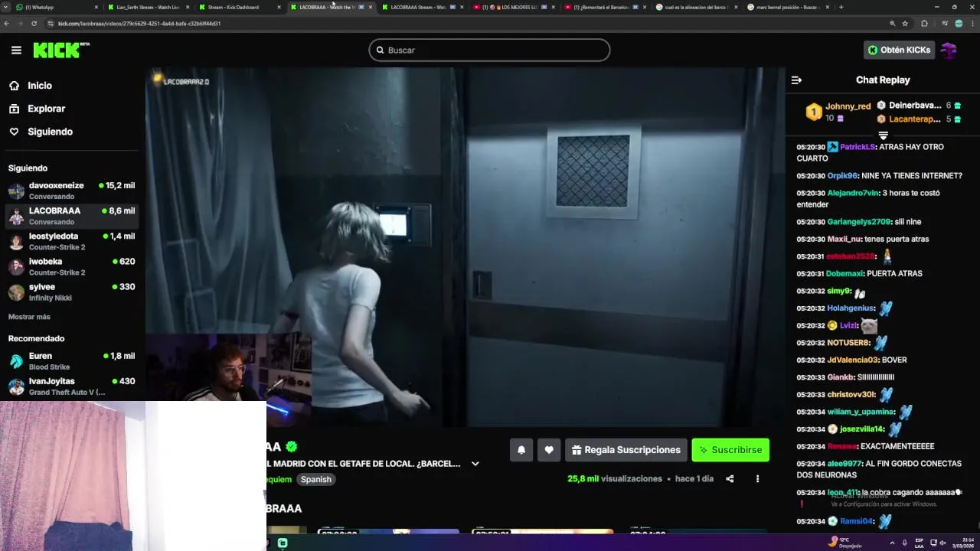980x551 pixels.
Task: Open iwobeka followed channel
Action: pos(71,266)
